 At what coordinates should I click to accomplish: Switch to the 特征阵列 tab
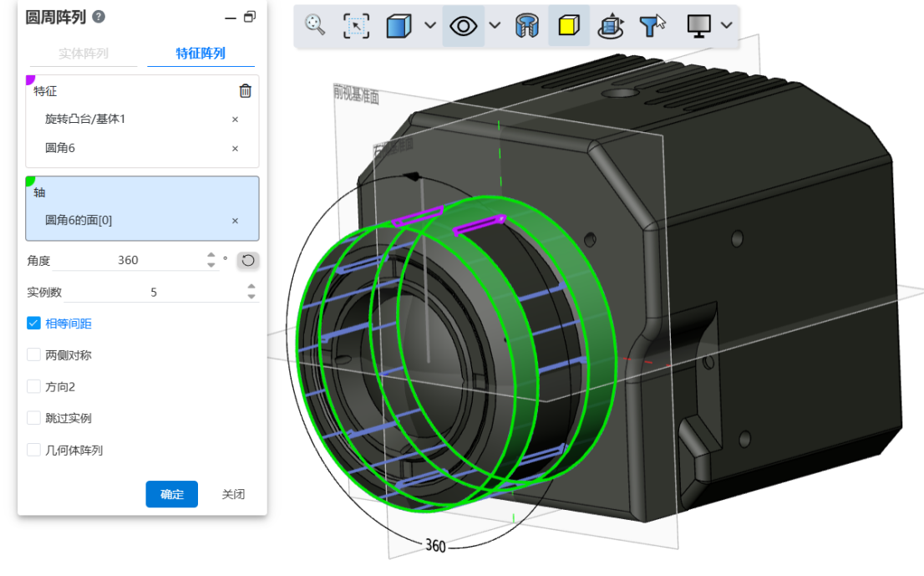click(x=201, y=54)
